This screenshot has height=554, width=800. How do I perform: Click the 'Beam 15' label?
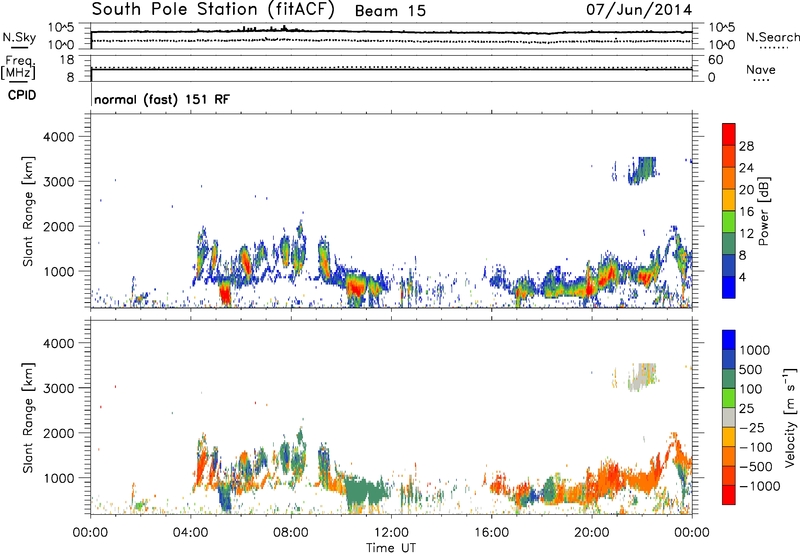pos(390,11)
